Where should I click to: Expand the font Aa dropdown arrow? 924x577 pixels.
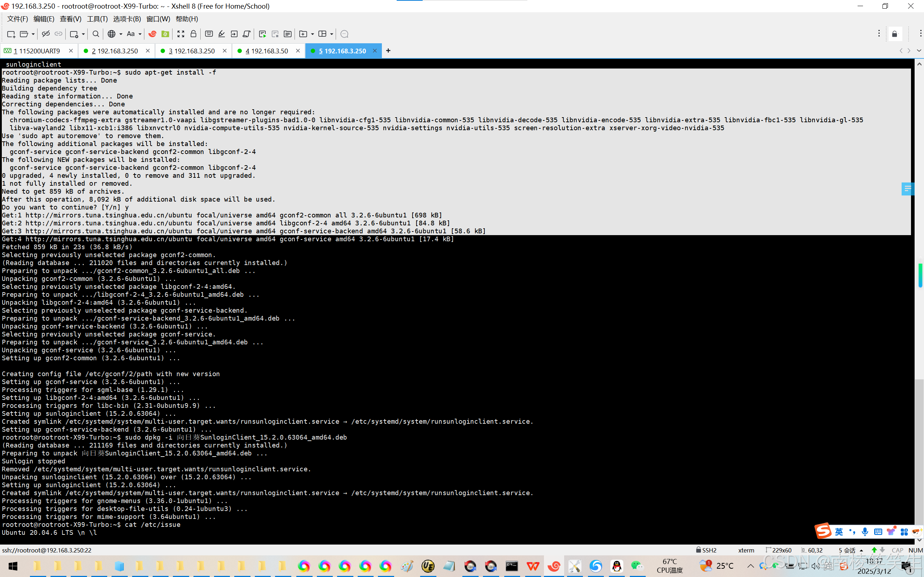click(x=140, y=34)
